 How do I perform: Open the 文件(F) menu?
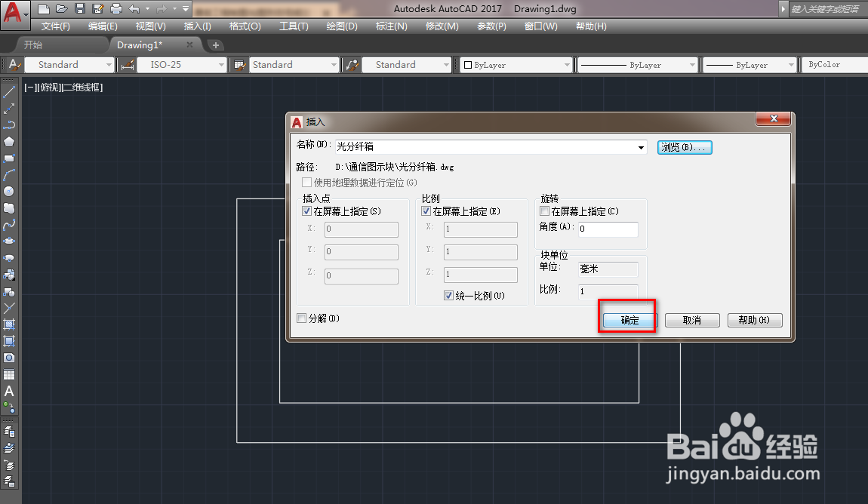click(x=55, y=26)
